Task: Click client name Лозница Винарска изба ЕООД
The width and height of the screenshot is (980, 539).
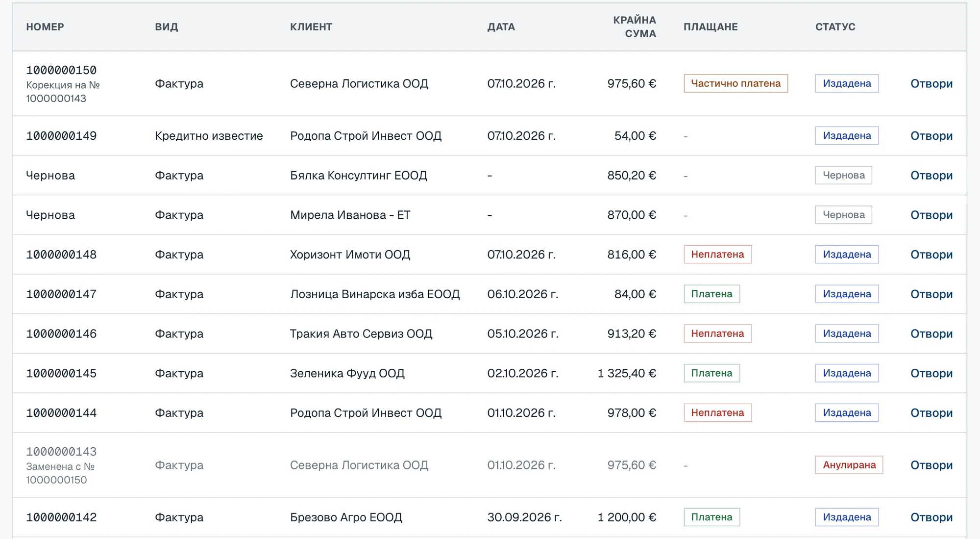Action: 375,294
